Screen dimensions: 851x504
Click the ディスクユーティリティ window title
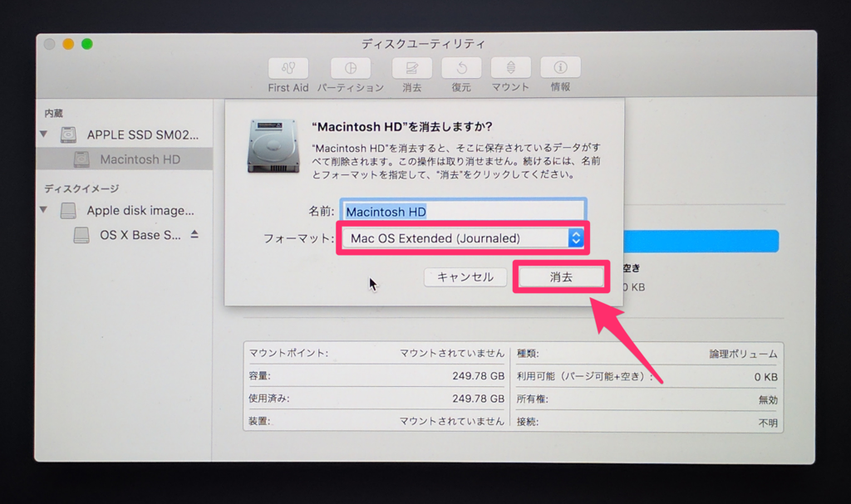(423, 43)
